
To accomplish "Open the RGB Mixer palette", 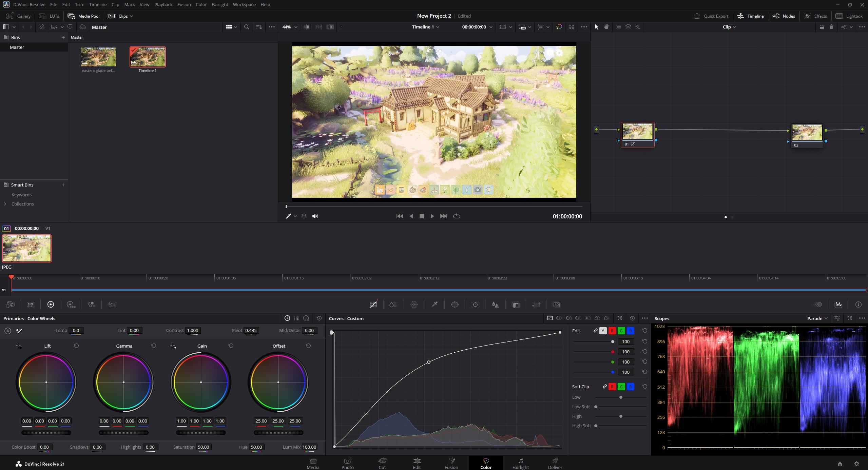I will click(x=92, y=305).
